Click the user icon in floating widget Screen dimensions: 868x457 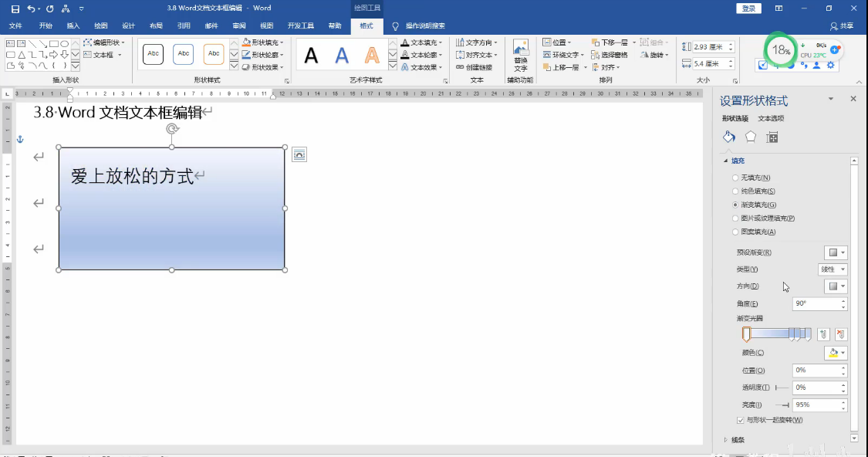pyautogui.click(x=816, y=66)
